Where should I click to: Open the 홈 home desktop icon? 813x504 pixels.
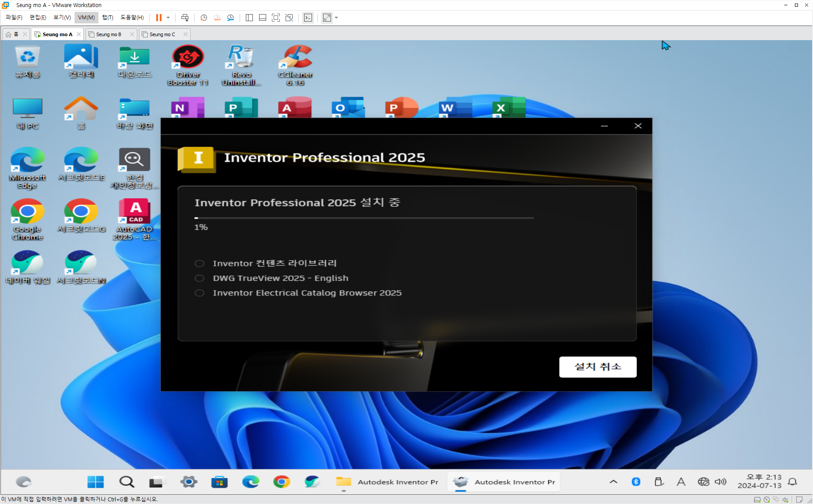click(81, 113)
